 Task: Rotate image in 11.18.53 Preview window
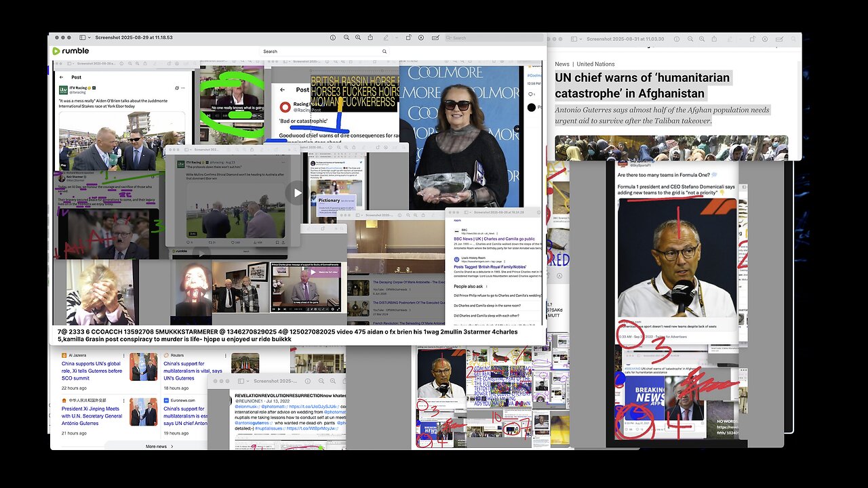click(x=408, y=38)
